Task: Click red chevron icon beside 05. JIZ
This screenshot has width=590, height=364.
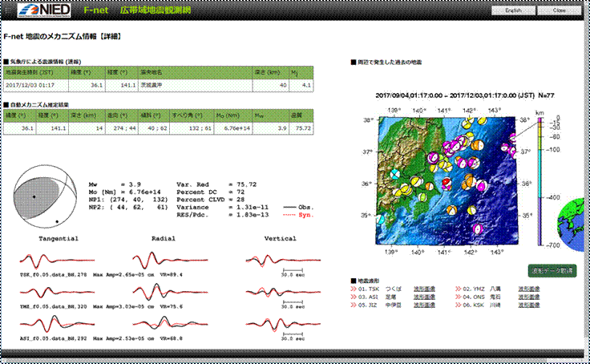Action: (354, 305)
